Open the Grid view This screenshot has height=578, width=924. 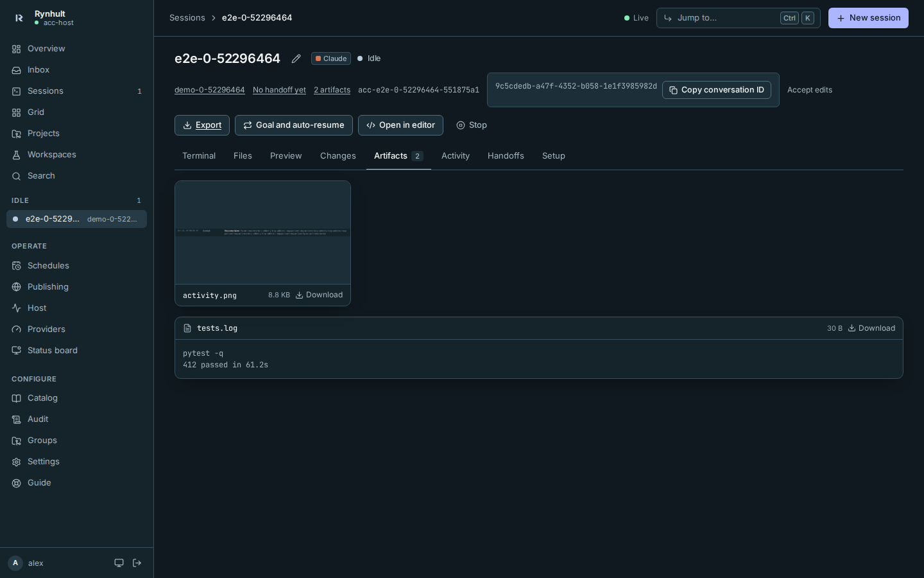pyautogui.click(x=76, y=112)
